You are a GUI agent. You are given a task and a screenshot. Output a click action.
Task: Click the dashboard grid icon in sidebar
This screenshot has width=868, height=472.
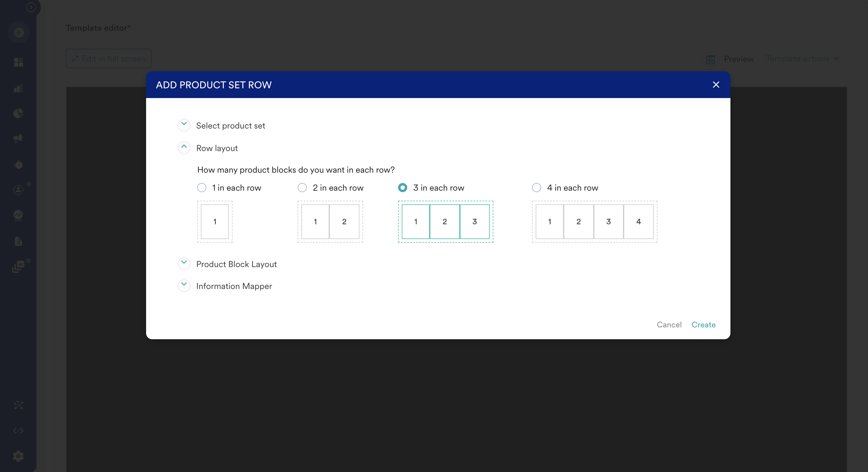coord(19,62)
